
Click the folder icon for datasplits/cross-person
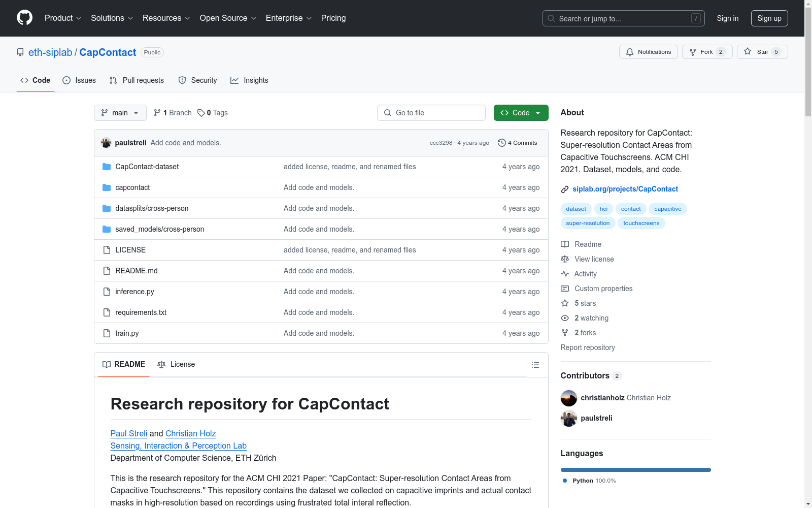[x=107, y=208]
